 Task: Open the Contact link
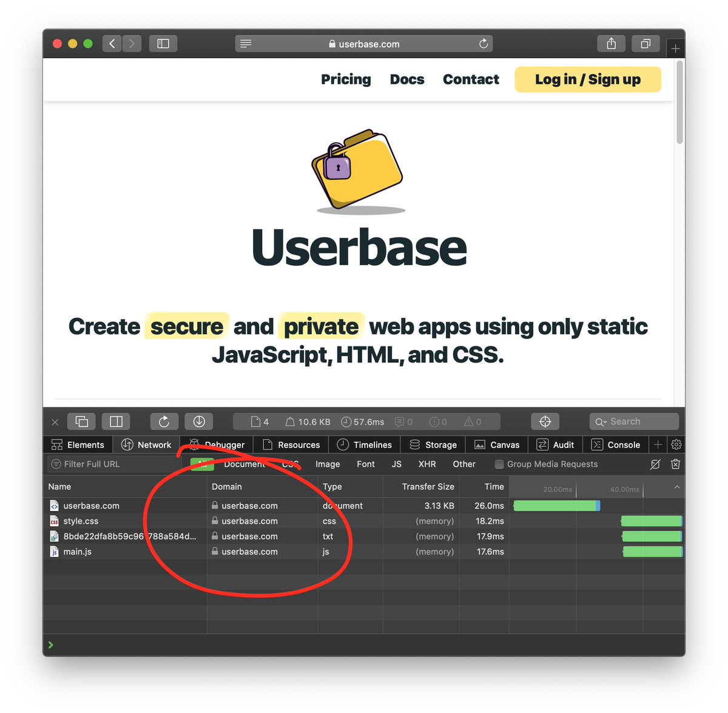click(x=471, y=79)
